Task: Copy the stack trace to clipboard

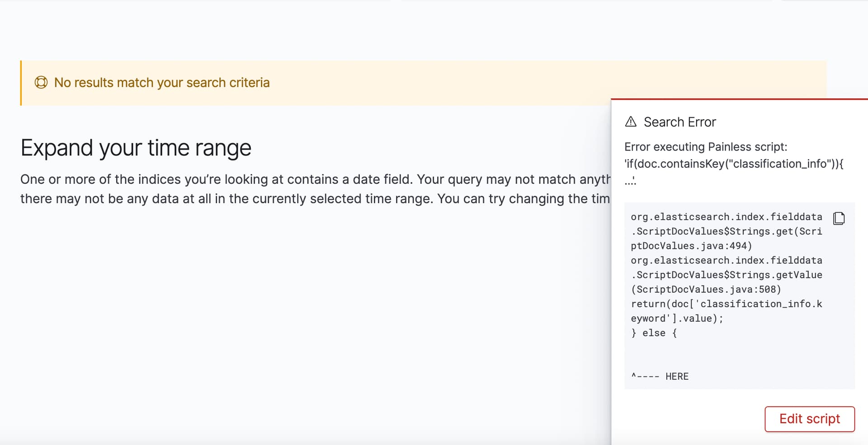Action: pyautogui.click(x=839, y=218)
